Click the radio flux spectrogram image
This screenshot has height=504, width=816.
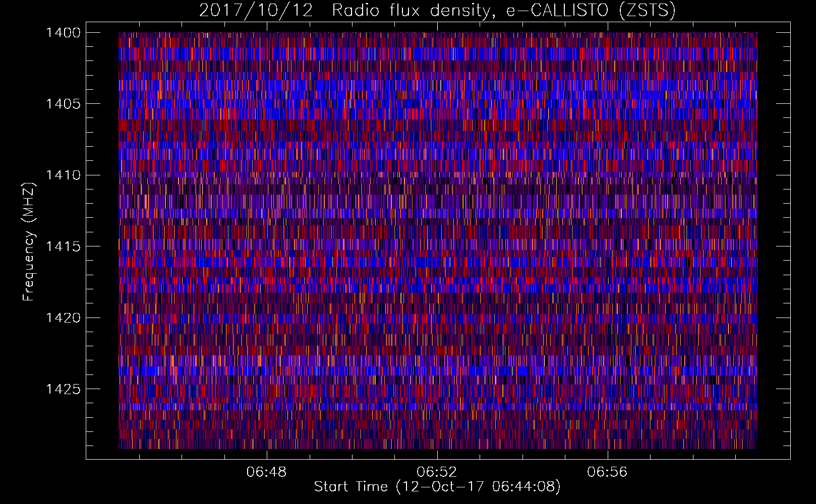coord(438,240)
